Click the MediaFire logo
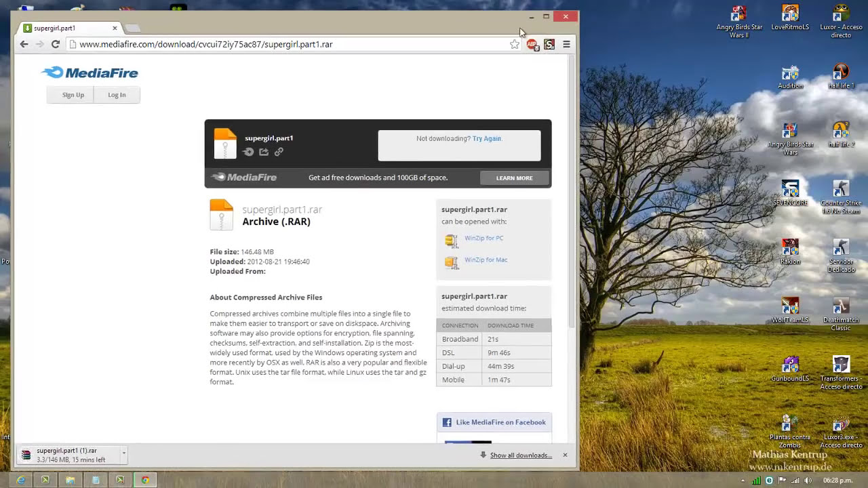The height and width of the screenshot is (488, 868). [90, 73]
